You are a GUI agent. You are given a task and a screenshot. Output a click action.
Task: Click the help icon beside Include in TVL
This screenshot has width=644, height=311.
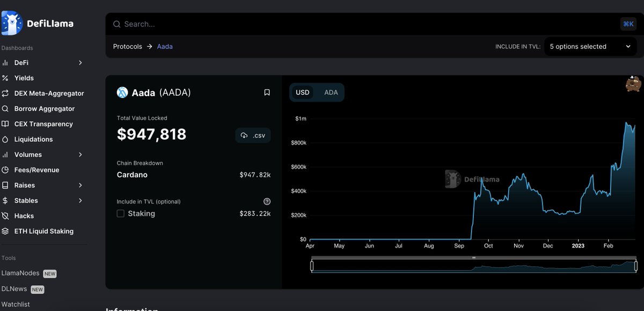pos(267,201)
